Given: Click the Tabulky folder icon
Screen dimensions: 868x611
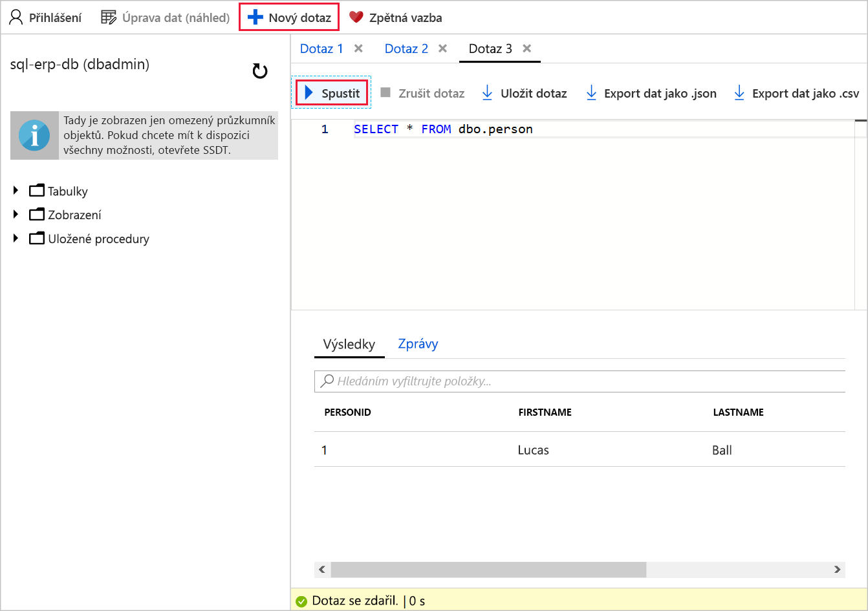Looking at the screenshot, I should click(37, 191).
